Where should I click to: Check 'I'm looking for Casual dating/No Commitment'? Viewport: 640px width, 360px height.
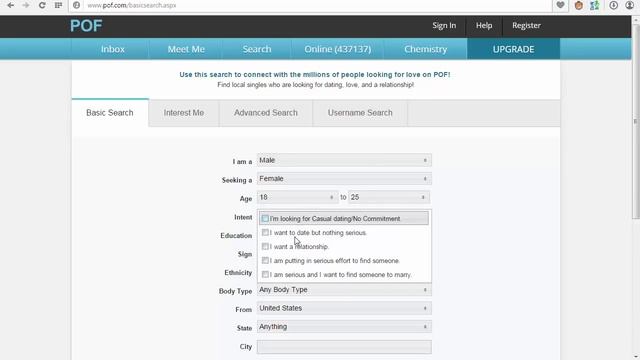click(265, 218)
